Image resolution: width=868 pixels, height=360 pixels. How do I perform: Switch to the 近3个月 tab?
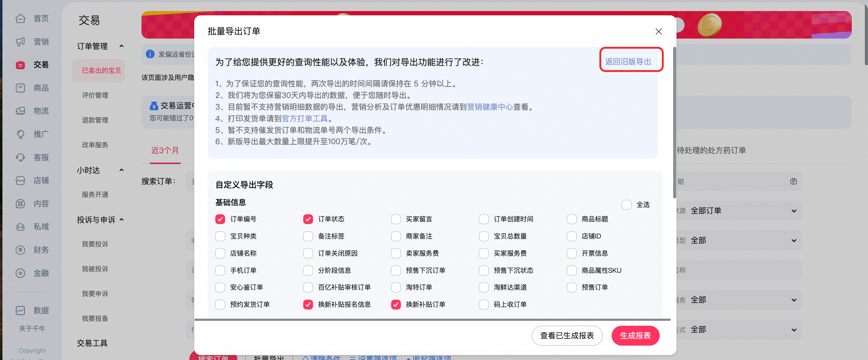point(165,151)
